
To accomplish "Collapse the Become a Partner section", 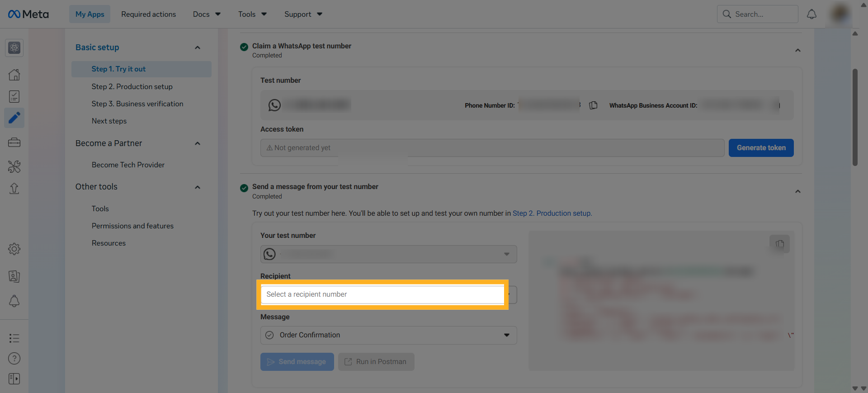I will [x=198, y=143].
